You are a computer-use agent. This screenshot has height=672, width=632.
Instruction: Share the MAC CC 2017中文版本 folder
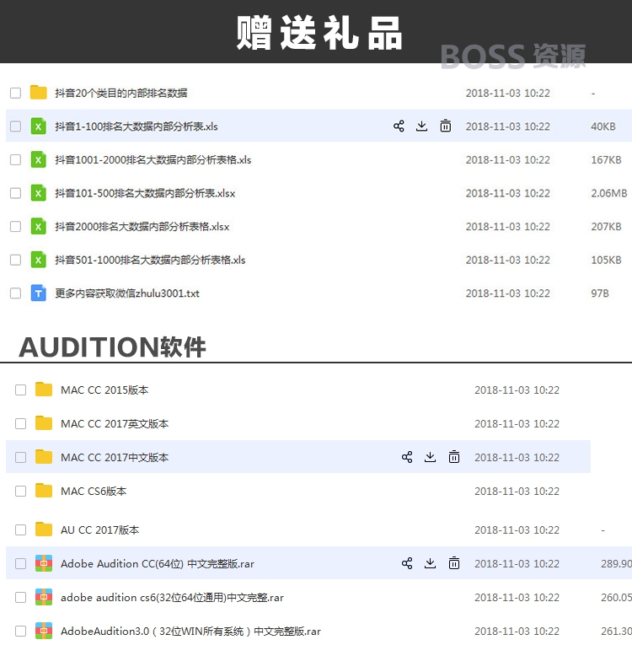tap(407, 457)
